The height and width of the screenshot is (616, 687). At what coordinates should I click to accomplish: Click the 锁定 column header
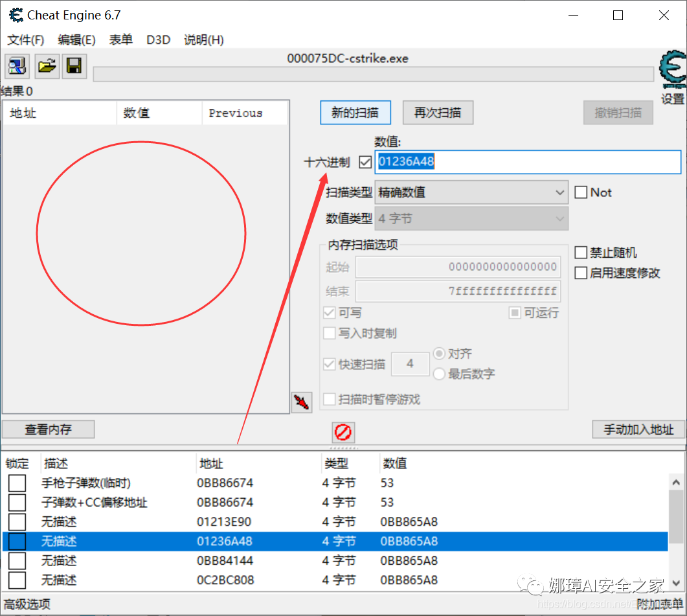pos(17,463)
